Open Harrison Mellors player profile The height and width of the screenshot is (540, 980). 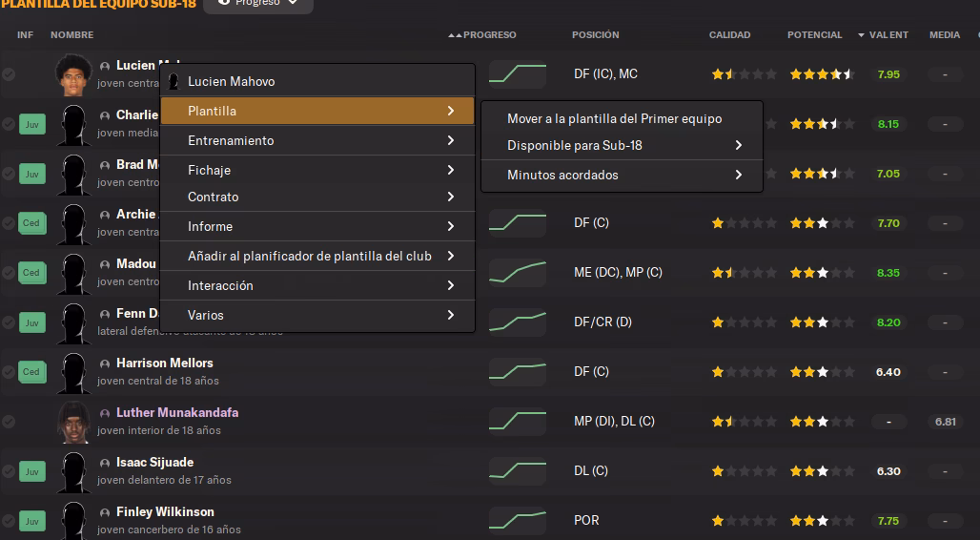[164, 363]
